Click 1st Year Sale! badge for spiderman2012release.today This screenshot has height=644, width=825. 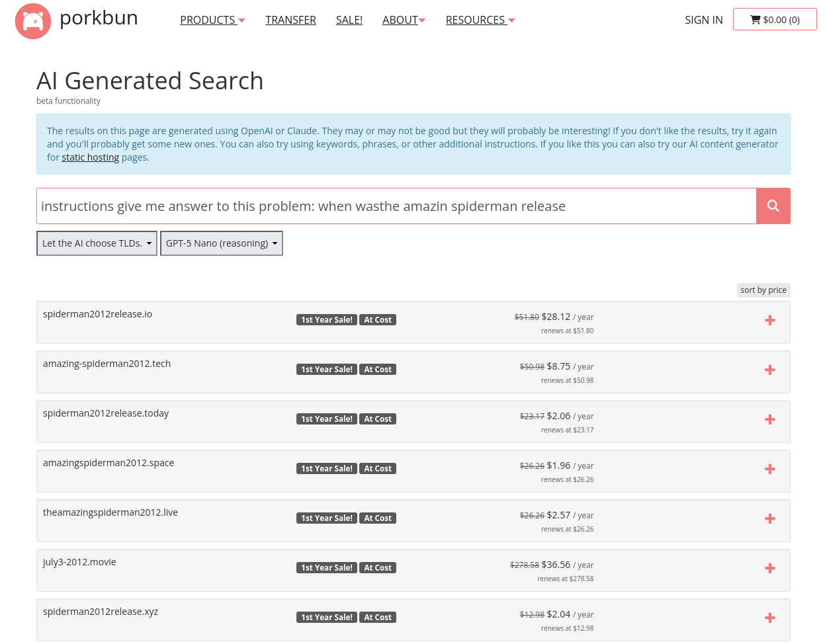(x=327, y=419)
